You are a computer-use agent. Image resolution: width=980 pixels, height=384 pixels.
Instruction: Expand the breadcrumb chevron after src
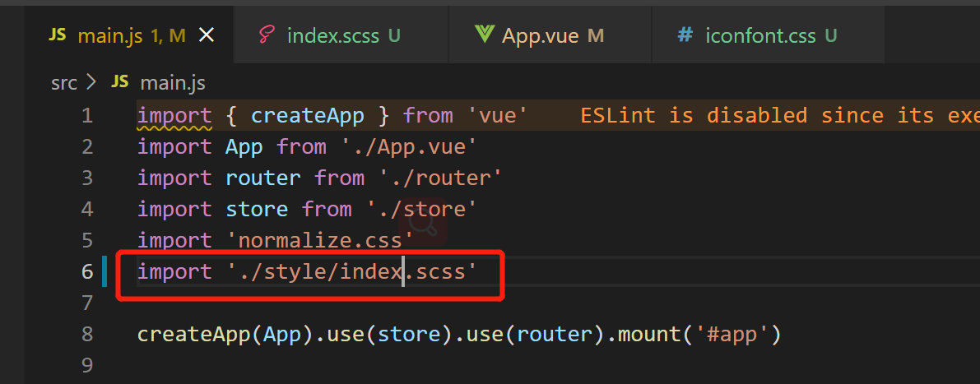point(91,83)
